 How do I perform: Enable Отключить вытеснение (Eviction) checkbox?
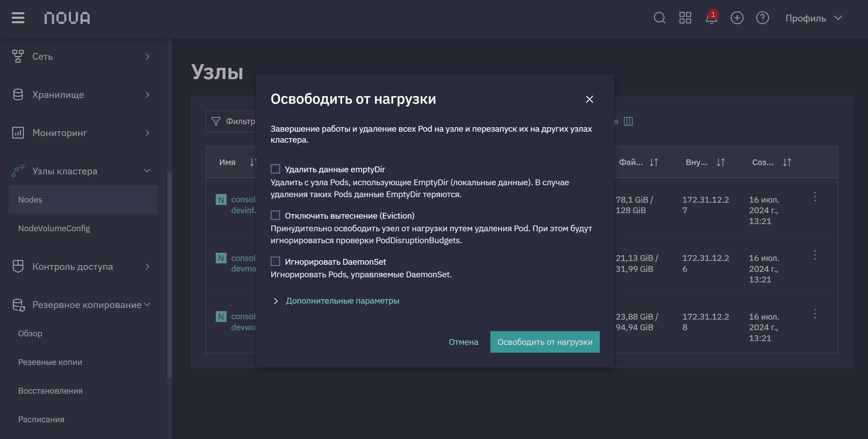click(x=275, y=215)
